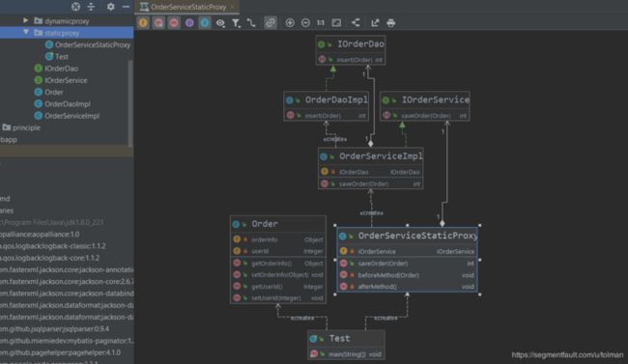The width and height of the screenshot is (628, 364).
Task: Toggle Fields display in diagram toolbar
Action: point(143,23)
